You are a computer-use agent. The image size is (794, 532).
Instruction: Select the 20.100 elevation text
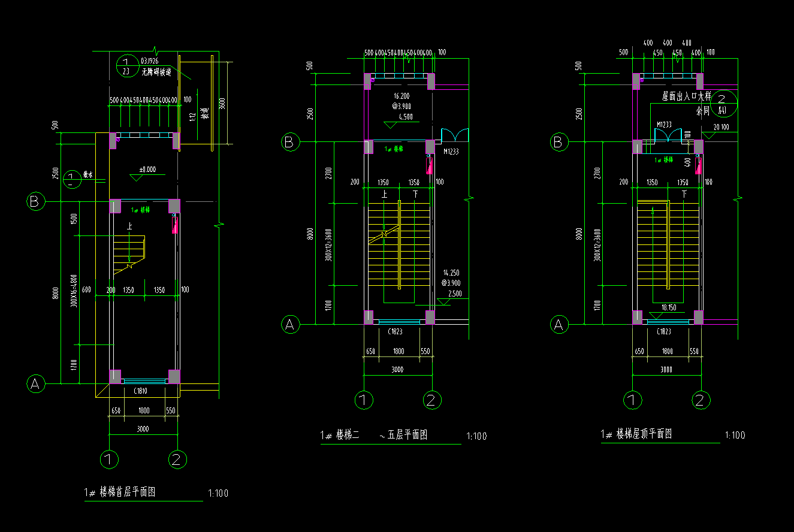click(x=721, y=127)
